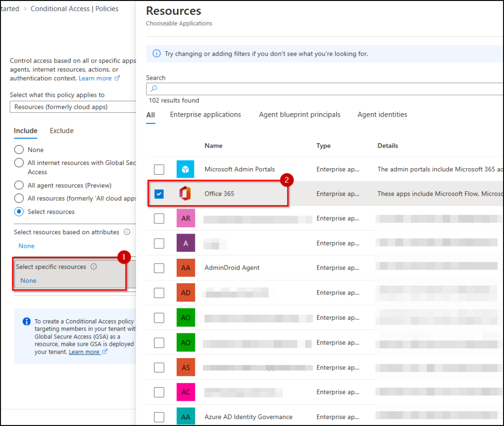Check the checkbox in the AC row
The width and height of the screenshot is (504, 426).
[x=159, y=392]
